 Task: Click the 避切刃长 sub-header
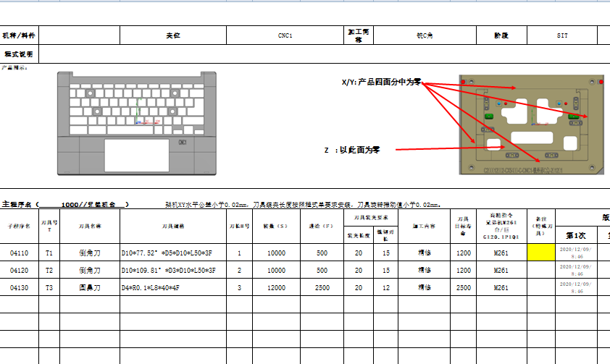[386, 235]
